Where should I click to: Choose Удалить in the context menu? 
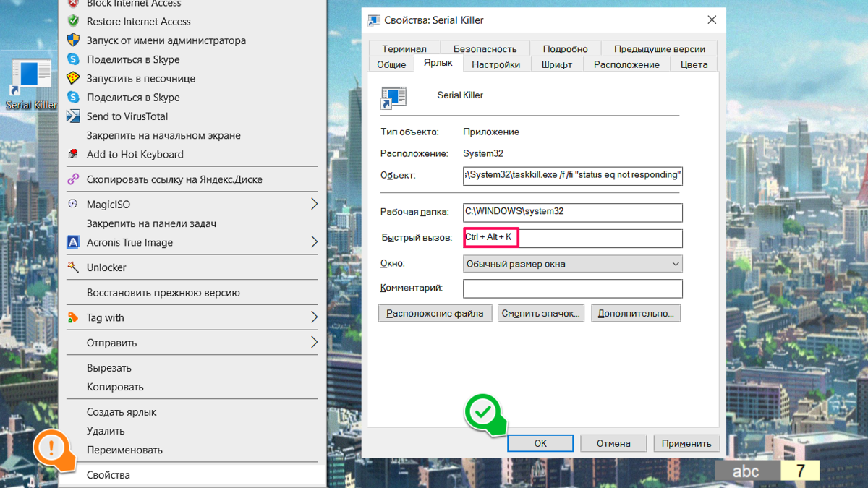[192, 431]
